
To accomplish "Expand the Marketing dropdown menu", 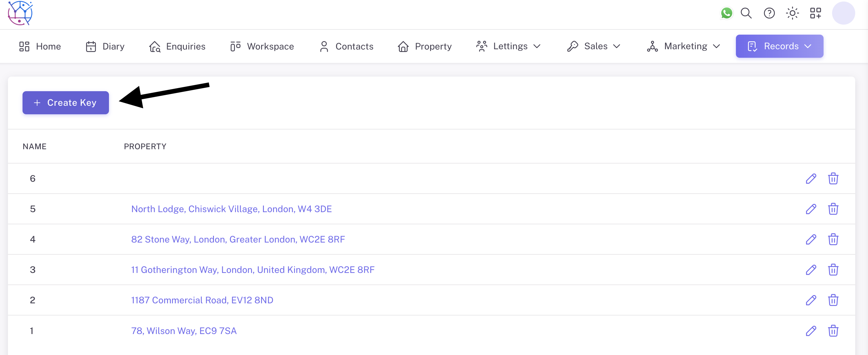I will click(716, 46).
